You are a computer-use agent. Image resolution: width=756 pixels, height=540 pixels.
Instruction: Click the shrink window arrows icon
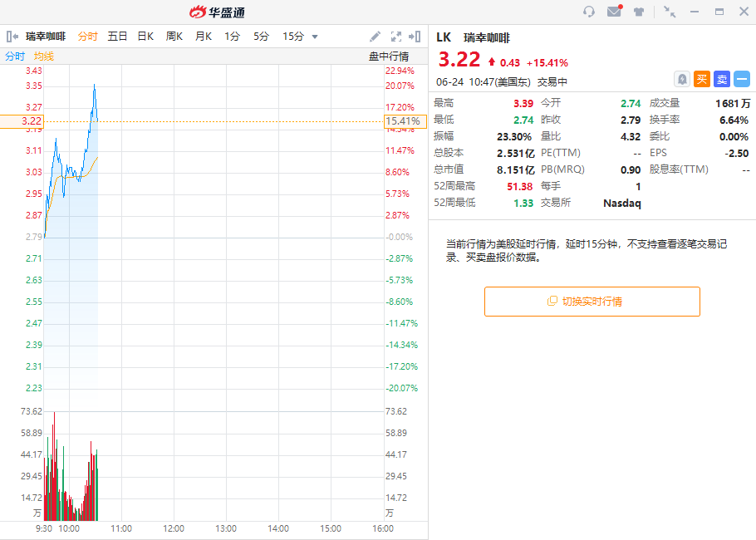(x=670, y=12)
